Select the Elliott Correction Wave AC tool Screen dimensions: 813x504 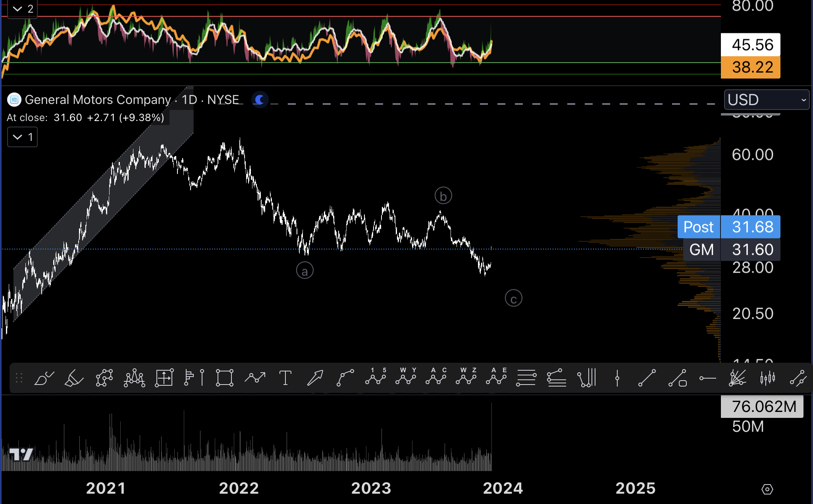click(436, 376)
